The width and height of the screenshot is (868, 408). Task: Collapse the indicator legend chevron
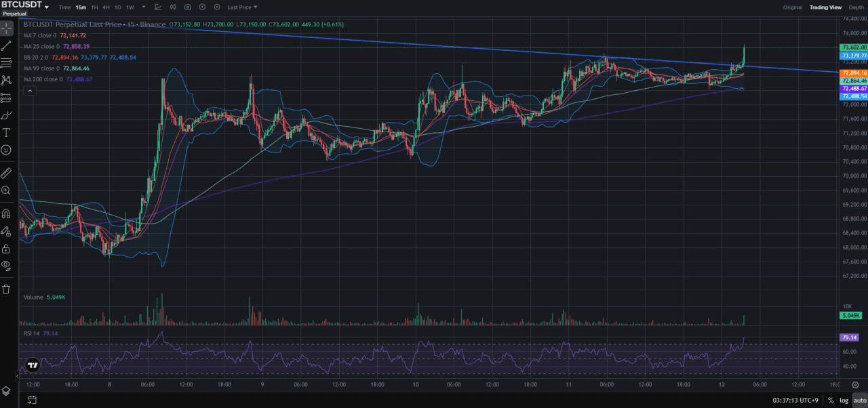[x=30, y=91]
